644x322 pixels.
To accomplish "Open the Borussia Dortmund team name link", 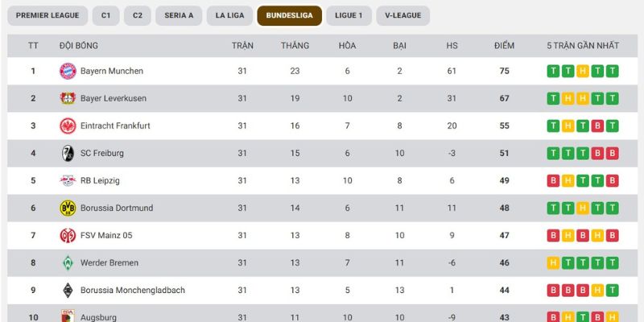I will click(x=118, y=208).
